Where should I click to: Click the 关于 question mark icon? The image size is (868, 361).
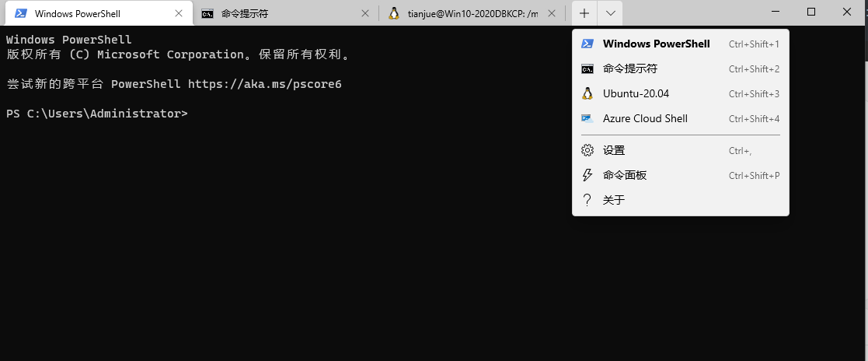[587, 200]
